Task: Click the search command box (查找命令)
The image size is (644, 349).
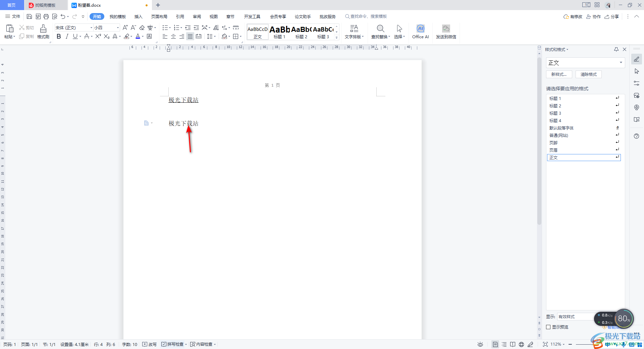Action: (366, 16)
